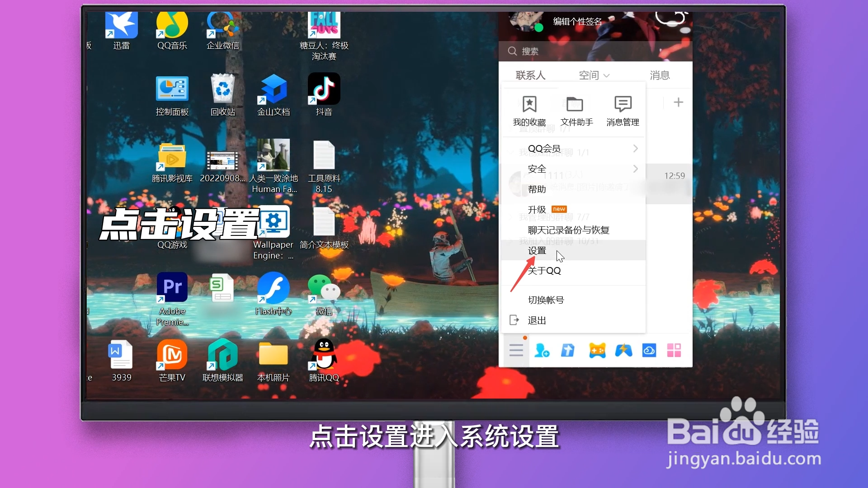Open the 人类一败涂地 Human Fall Flat shortcut
Image resolution: width=868 pixels, height=488 pixels.
[x=274, y=166]
